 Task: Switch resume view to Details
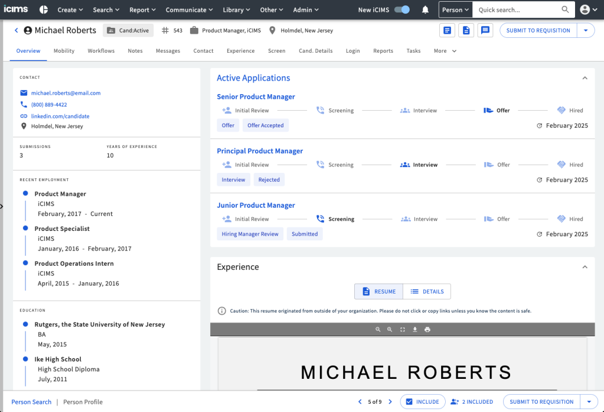click(x=427, y=291)
